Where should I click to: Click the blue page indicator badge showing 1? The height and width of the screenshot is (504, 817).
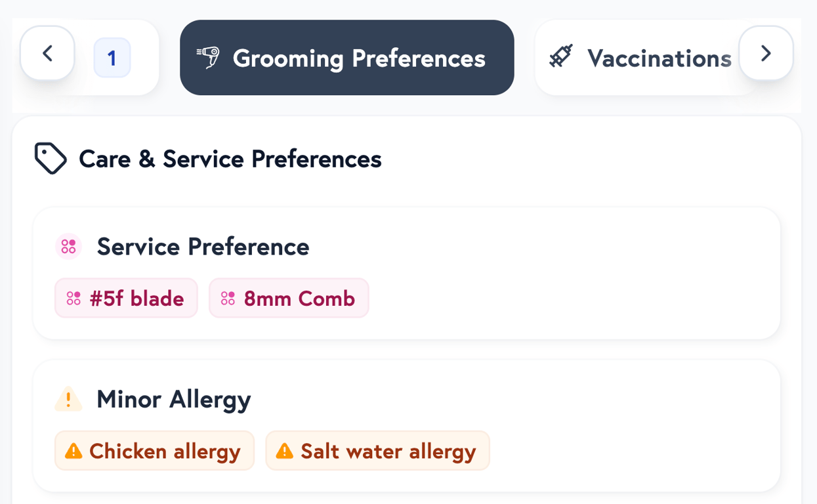tap(112, 58)
